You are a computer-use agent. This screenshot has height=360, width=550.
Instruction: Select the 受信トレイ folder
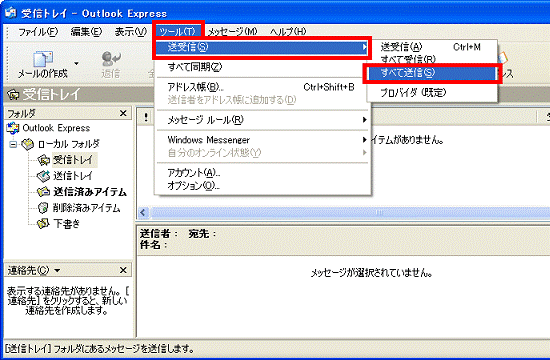tap(73, 160)
